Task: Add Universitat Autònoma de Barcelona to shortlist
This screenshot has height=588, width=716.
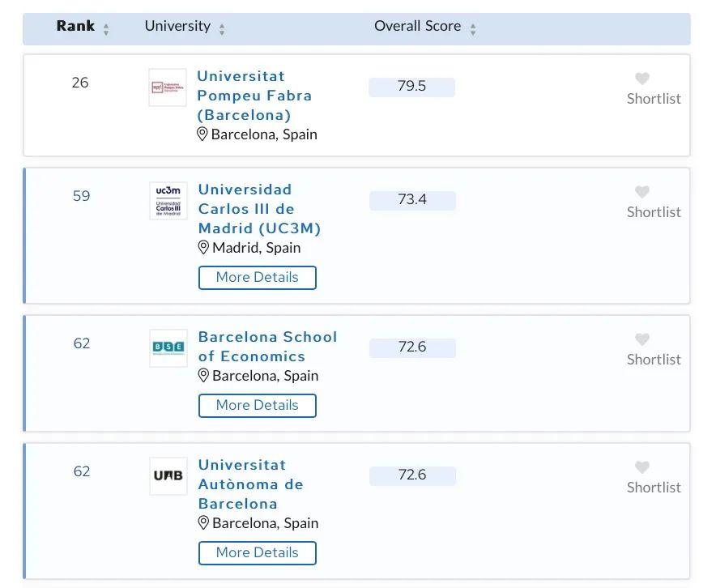Action: coord(642,467)
